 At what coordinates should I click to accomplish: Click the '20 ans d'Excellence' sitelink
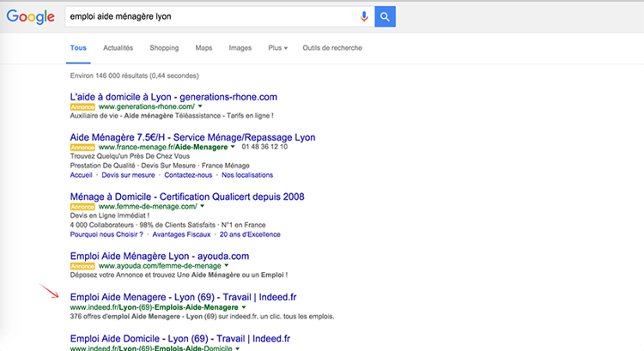[x=250, y=234]
